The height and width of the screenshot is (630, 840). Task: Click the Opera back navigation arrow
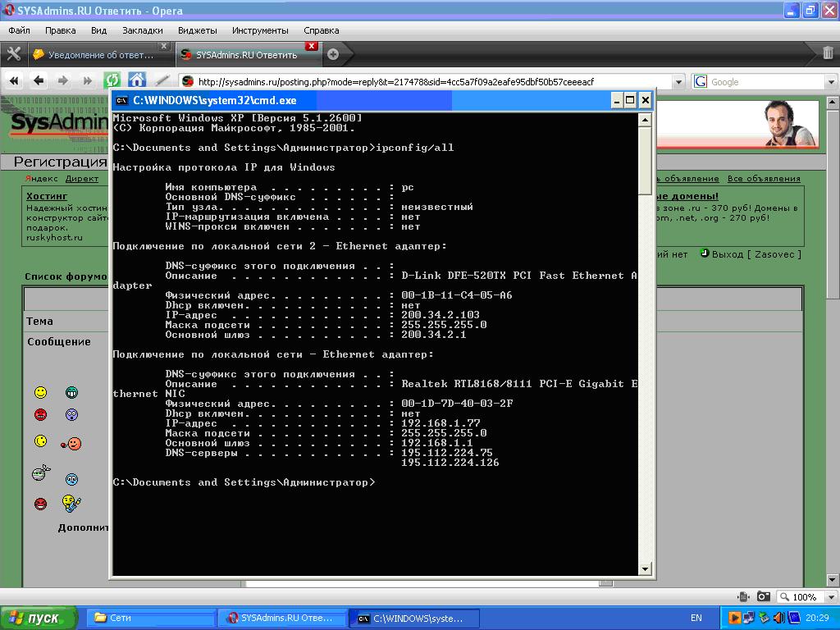pos(39,81)
